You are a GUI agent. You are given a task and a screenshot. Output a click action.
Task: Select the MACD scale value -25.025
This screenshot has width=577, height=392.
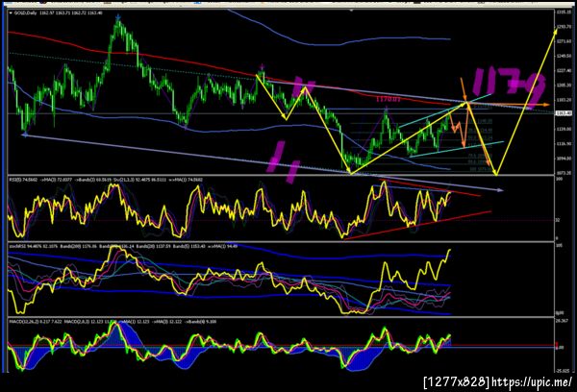(563, 371)
